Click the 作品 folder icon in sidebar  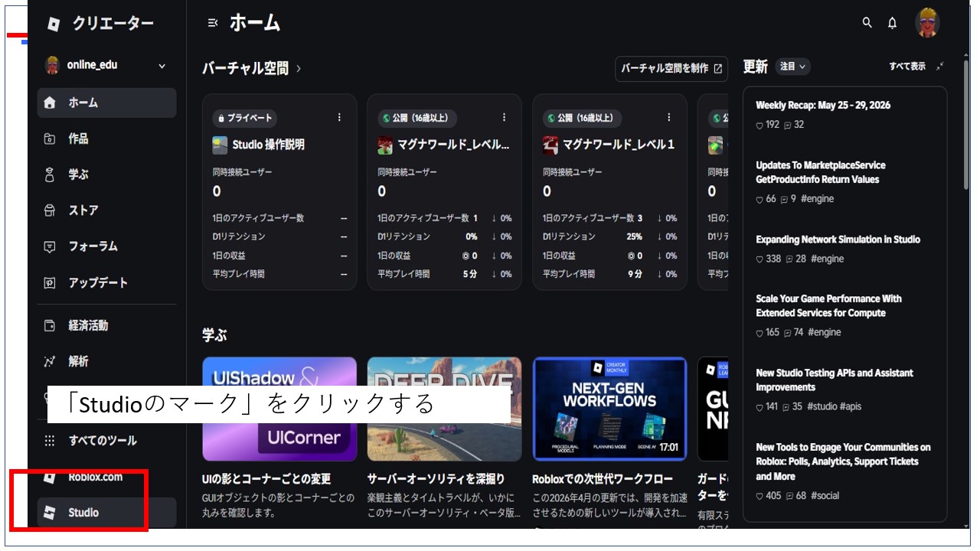pyautogui.click(x=50, y=139)
